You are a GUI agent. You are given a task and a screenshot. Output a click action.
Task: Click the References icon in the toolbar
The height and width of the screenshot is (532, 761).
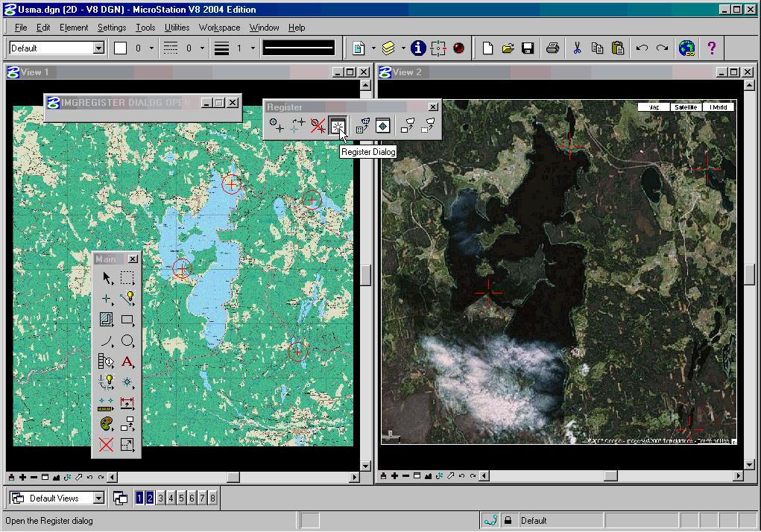359,48
